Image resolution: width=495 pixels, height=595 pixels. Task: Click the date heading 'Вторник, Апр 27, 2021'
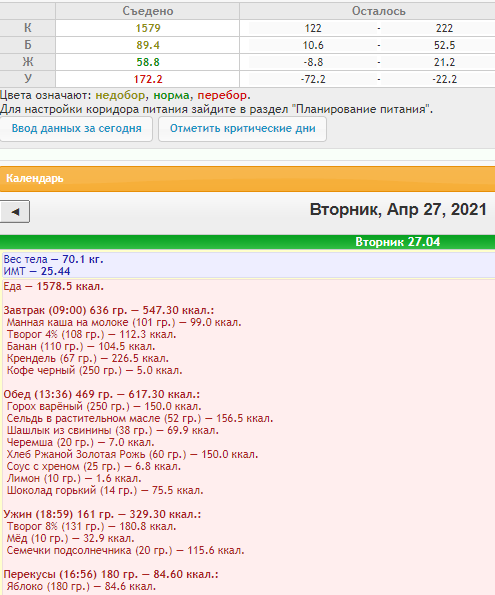[398, 209]
